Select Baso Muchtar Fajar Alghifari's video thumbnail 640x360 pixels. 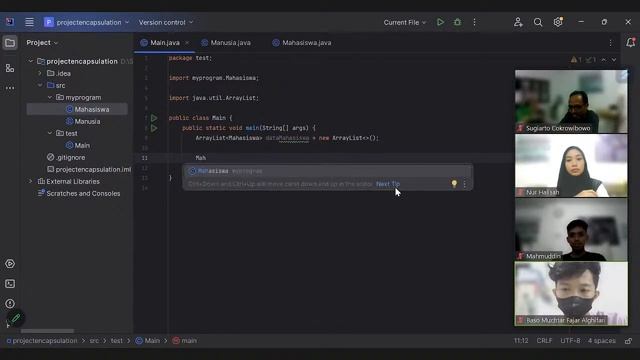click(x=571, y=294)
